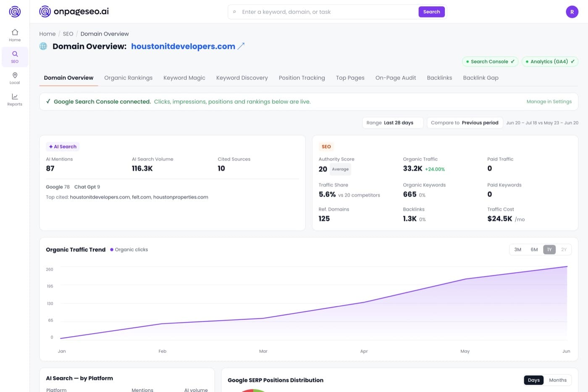Switch to the Organic Rankings tab
Screen dimensions: 588x392
pyautogui.click(x=128, y=78)
